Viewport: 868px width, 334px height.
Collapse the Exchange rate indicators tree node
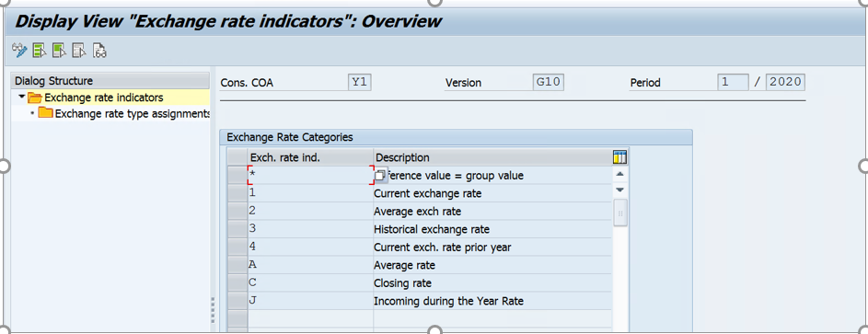21,98
